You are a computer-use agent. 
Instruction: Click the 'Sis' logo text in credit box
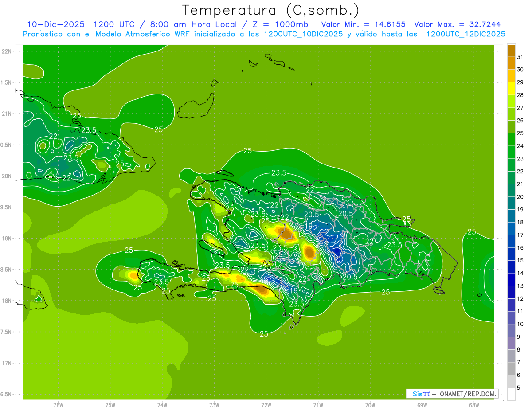417,394
